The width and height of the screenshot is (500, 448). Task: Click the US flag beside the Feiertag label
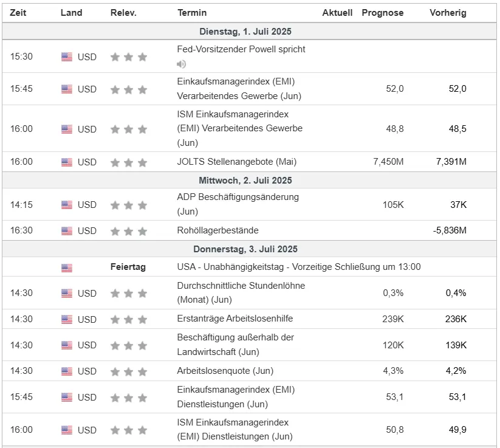click(67, 267)
